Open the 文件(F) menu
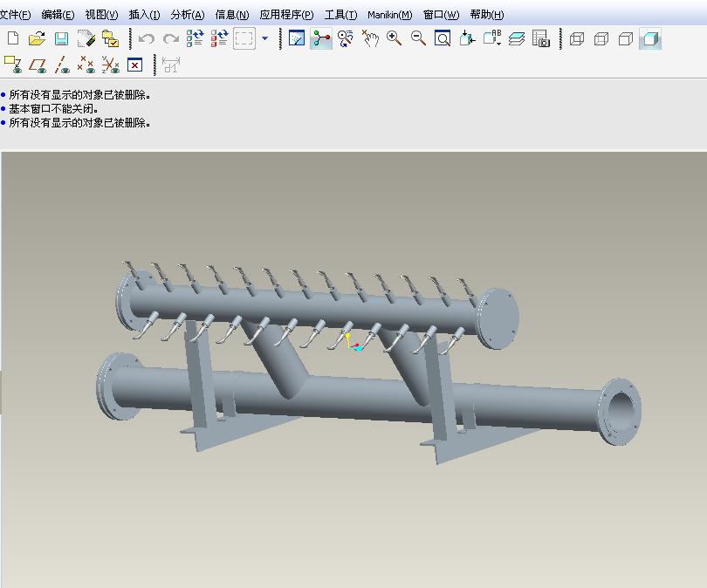This screenshot has height=588, width=707. (16, 15)
